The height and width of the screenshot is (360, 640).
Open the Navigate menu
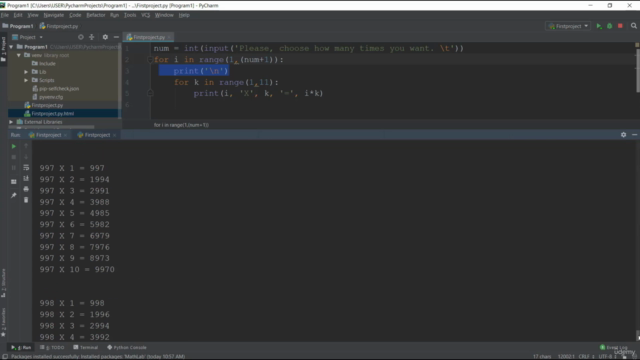coord(53,15)
